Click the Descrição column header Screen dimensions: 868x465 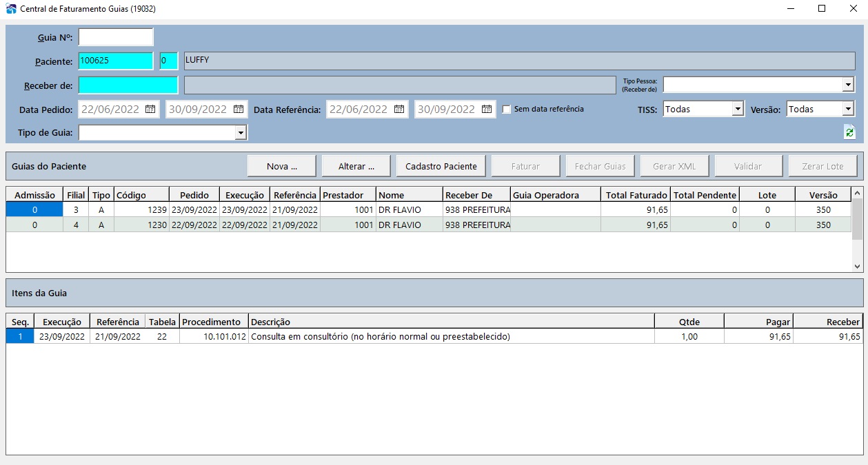(x=451, y=322)
